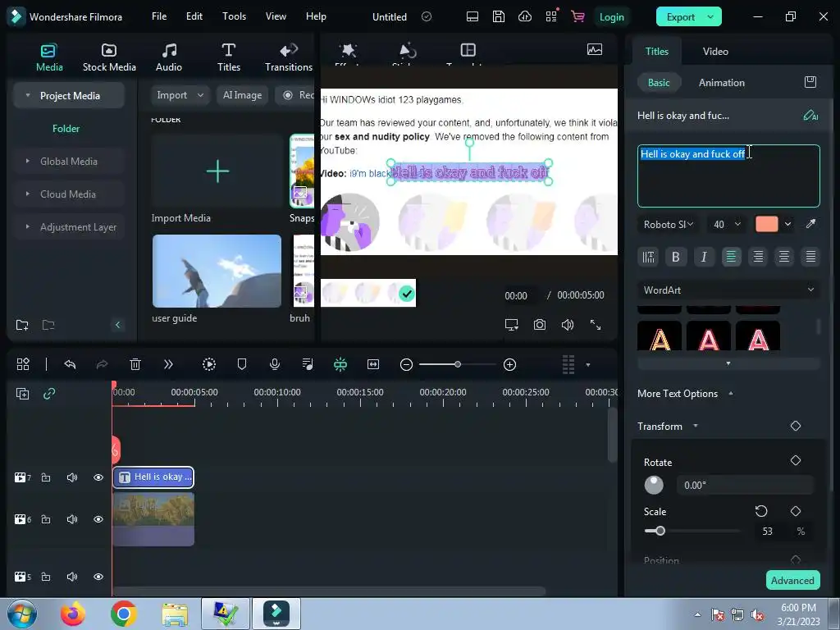This screenshot has height=630, width=840.
Task: Click the voiceover microphone icon
Action: (x=275, y=364)
